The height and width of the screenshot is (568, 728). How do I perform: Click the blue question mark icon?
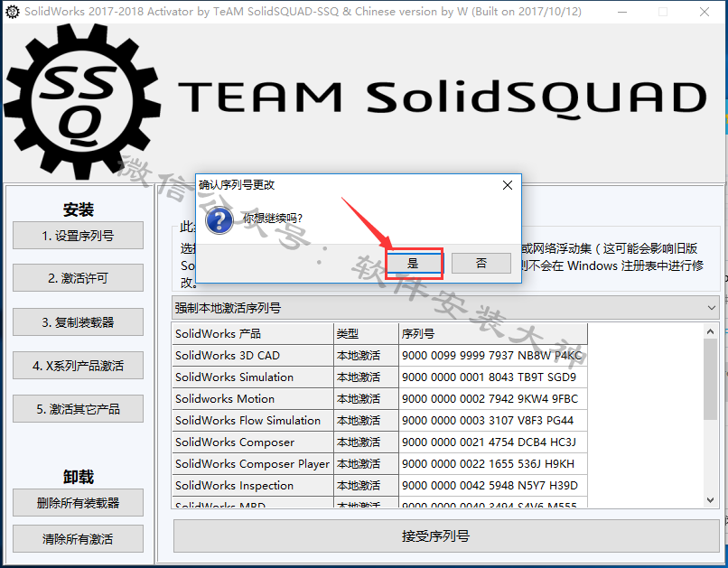coord(219,220)
